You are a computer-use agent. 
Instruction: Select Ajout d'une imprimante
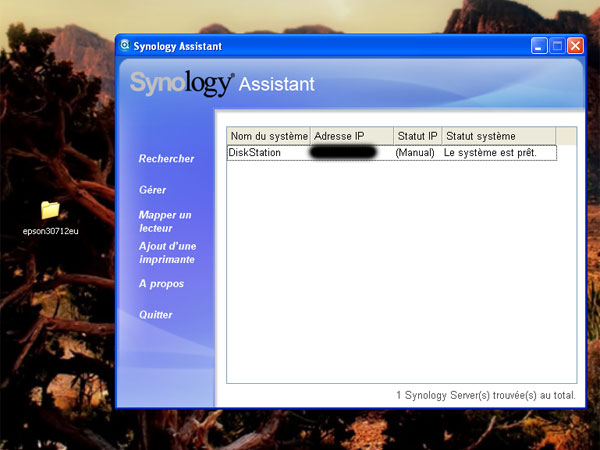[x=167, y=253]
